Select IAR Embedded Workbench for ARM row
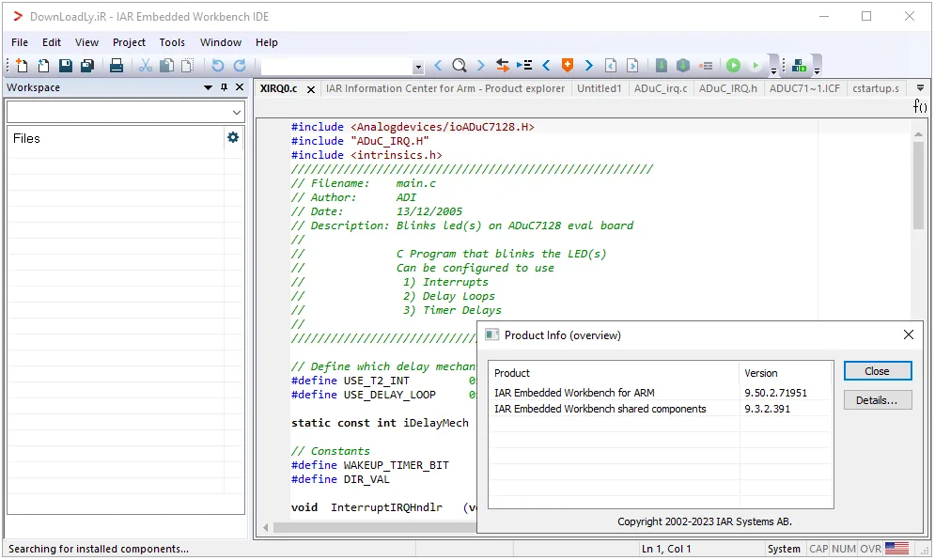935x560 pixels. point(661,393)
